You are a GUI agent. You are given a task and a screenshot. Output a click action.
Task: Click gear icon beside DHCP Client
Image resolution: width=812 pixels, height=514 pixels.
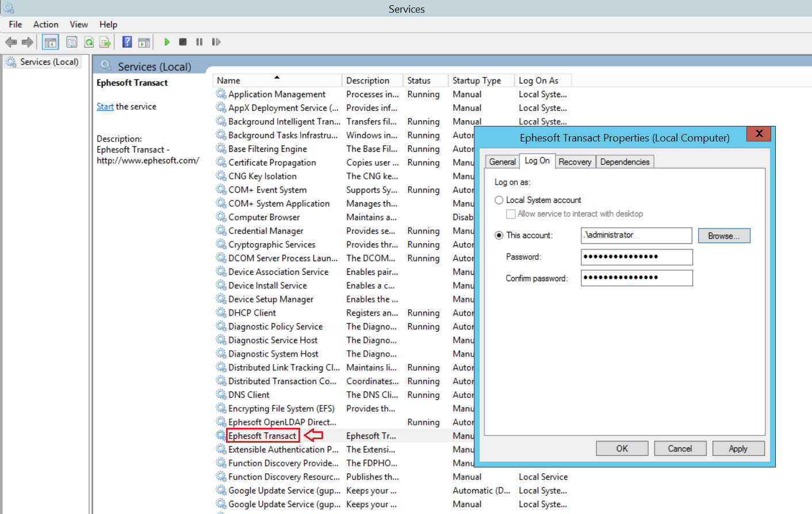click(221, 312)
